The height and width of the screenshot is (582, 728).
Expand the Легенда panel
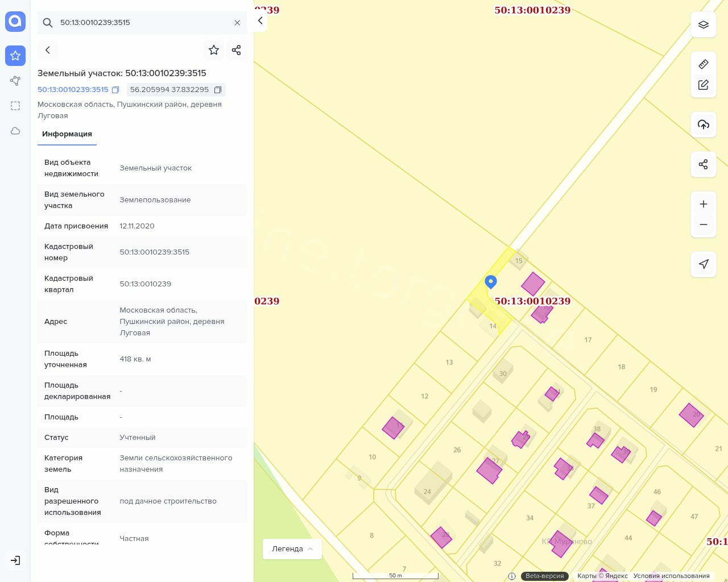click(x=292, y=549)
